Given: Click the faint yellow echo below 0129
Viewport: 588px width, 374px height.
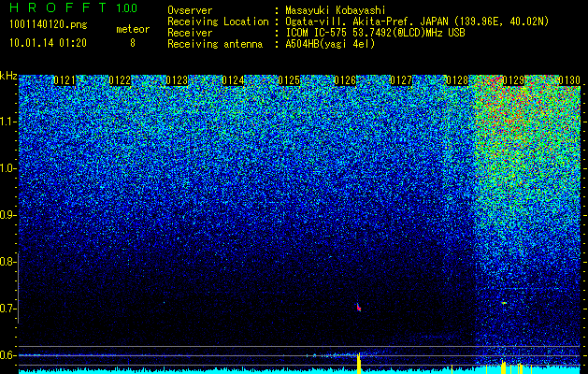Looking at the screenshot, I should (504, 302).
